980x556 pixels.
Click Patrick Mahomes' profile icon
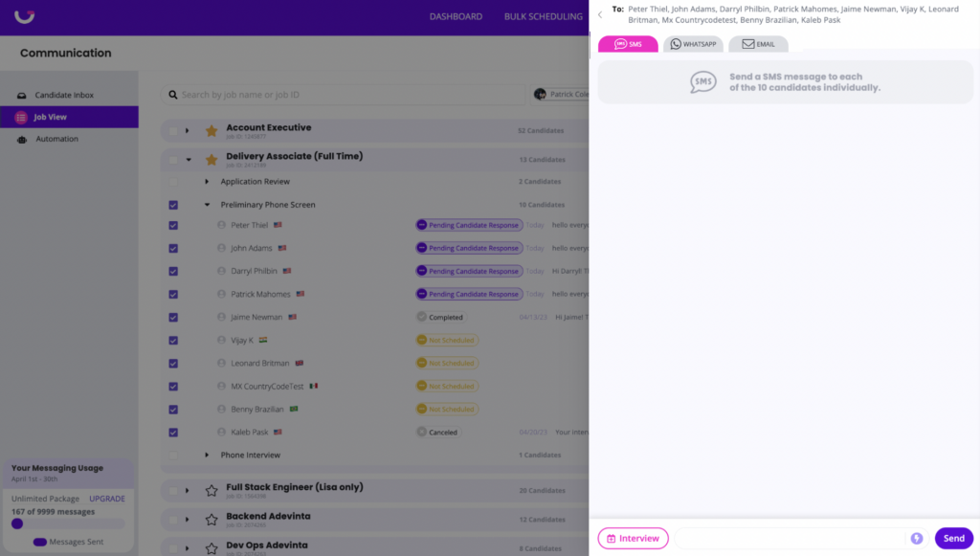[x=221, y=294]
